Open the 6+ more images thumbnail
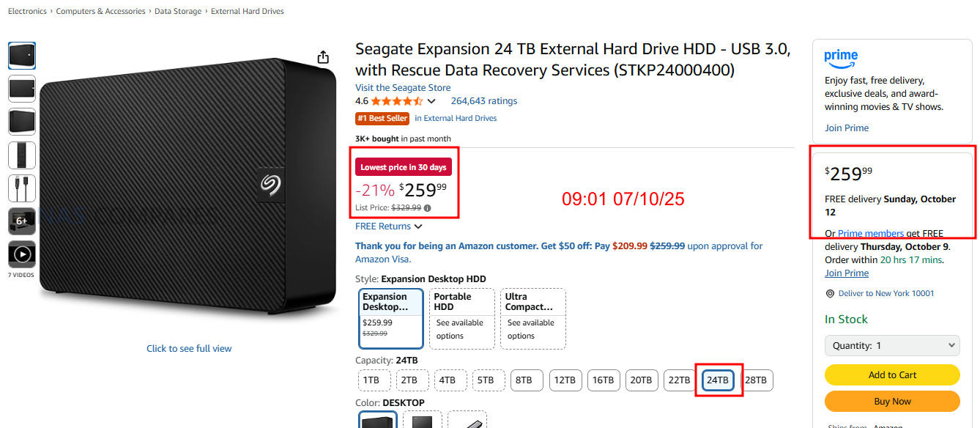The height and width of the screenshot is (428, 980). pyautogui.click(x=22, y=221)
